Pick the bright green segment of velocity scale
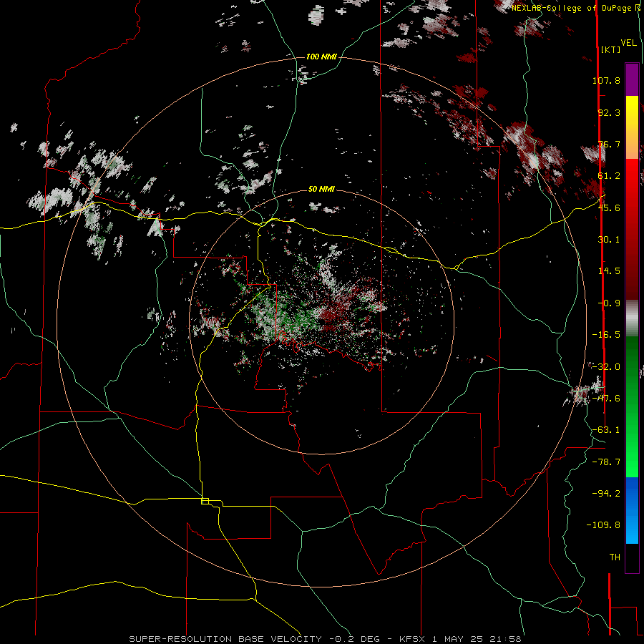This screenshot has width=644, height=644. coord(632,444)
